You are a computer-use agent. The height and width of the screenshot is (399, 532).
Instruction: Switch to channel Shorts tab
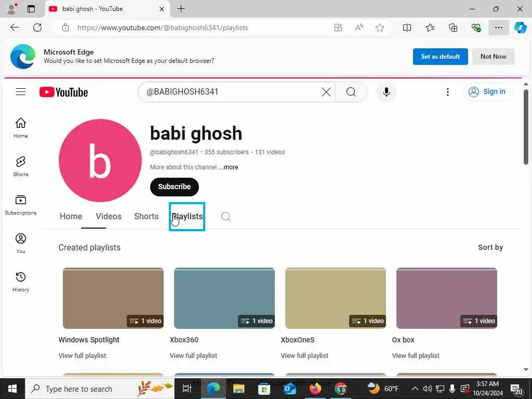(x=146, y=217)
